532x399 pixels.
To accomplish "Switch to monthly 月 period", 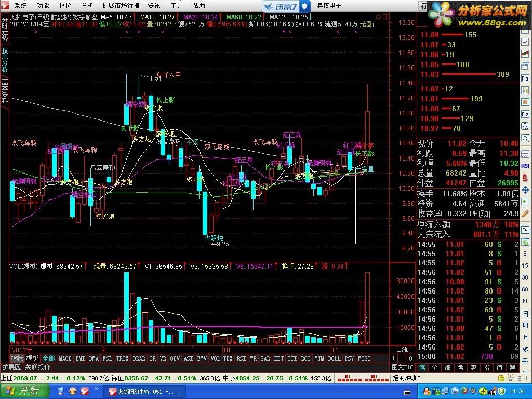I will [x=525, y=338].
